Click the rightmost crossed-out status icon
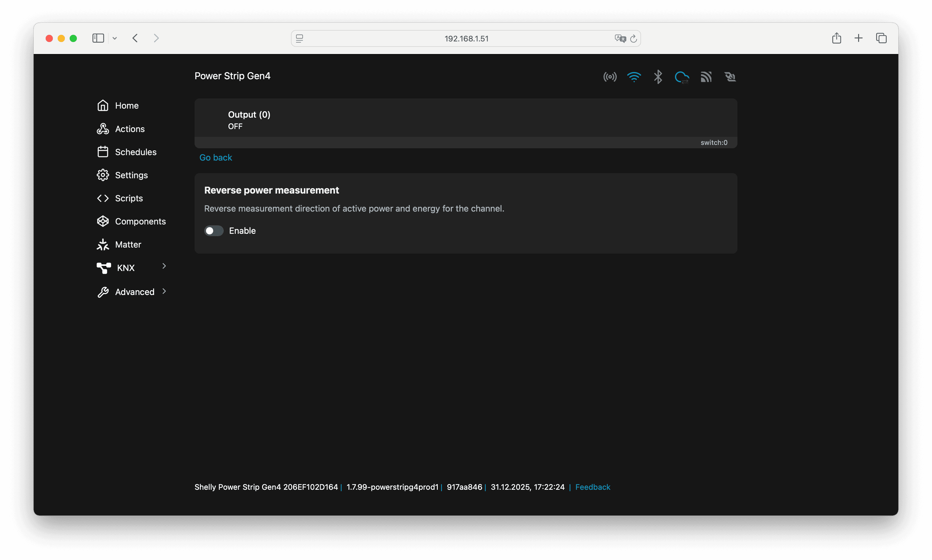Image resolution: width=932 pixels, height=560 pixels. [730, 77]
